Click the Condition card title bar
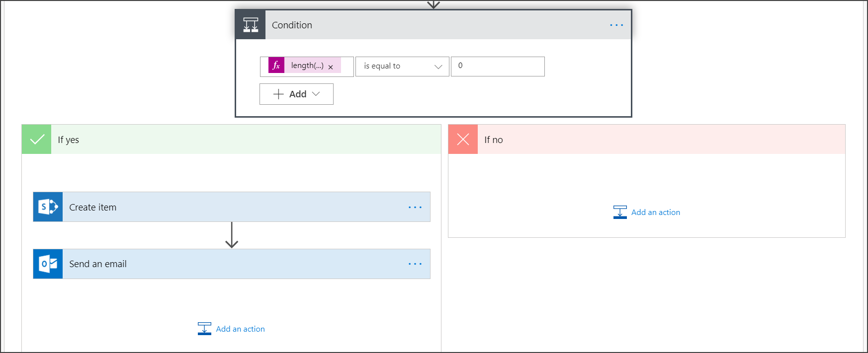868x353 pixels. click(x=434, y=25)
